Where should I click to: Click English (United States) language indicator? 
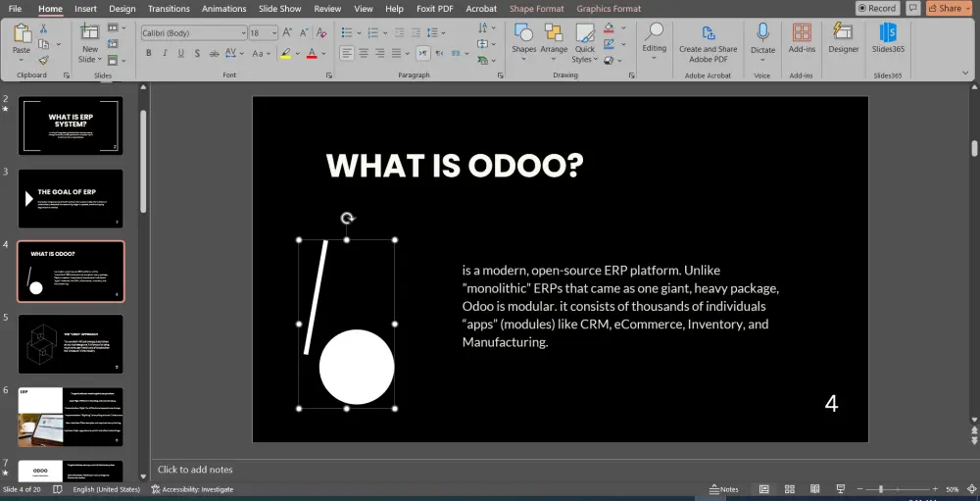coord(106,489)
